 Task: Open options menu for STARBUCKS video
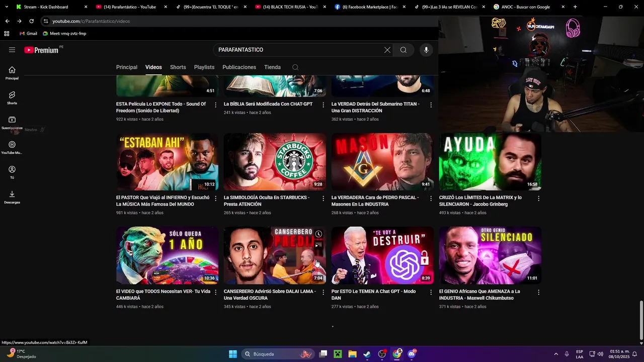pyautogui.click(x=324, y=199)
